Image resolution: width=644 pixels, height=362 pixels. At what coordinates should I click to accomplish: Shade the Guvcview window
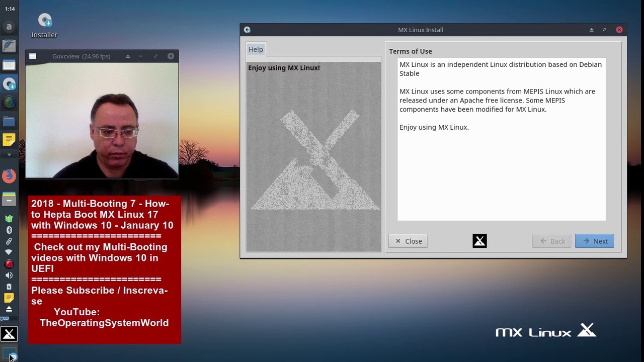[128, 56]
